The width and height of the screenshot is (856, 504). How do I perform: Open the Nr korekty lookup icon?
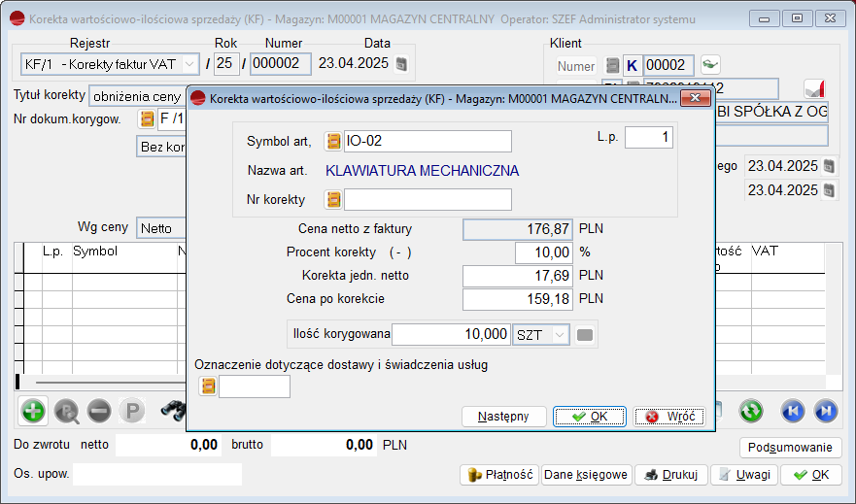click(x=333, y=200)
